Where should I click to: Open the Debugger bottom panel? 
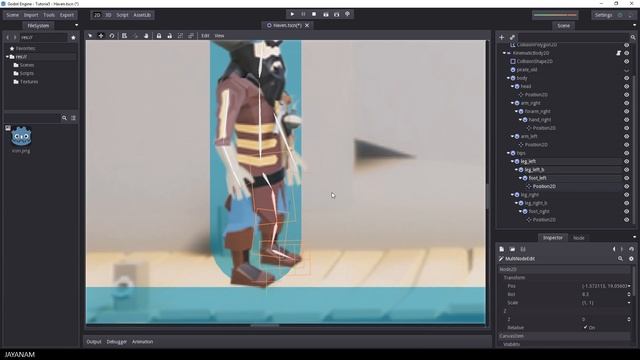[x=116, y=342]
